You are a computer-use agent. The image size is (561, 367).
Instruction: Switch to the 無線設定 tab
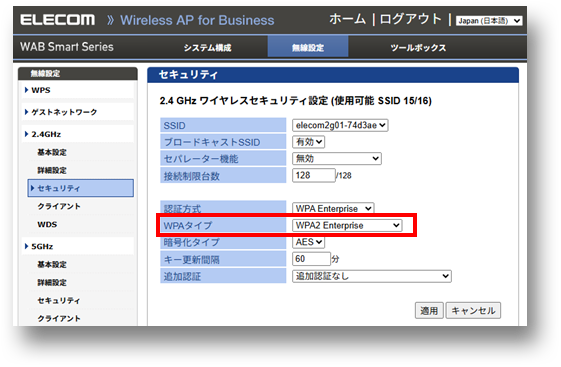pyautogui.click(x=308, y=47)
